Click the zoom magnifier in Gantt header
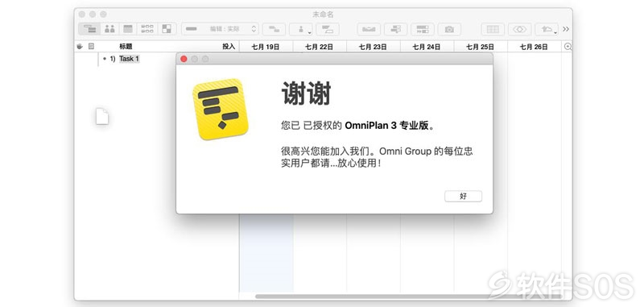The width and height of the screenshot is (644, 307). 568,47
